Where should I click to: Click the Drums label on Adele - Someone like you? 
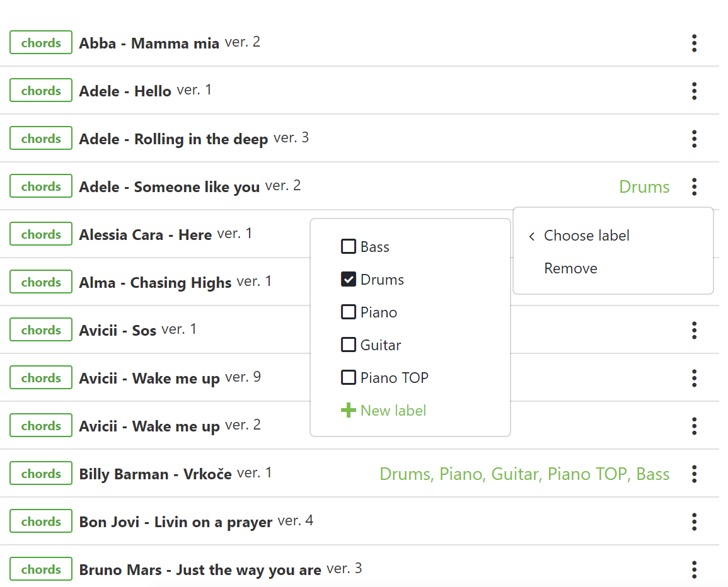[644, 186]
